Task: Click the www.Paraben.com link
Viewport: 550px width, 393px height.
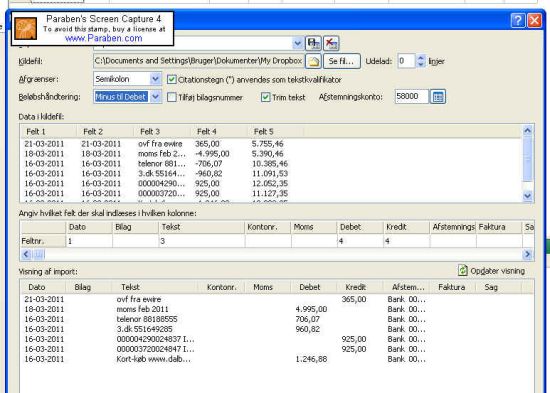Action: coord(103,38)
